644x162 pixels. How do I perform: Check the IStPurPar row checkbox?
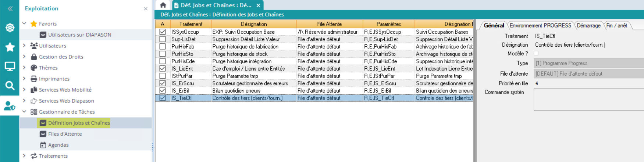pyautogui.click(x=163, y=76)
